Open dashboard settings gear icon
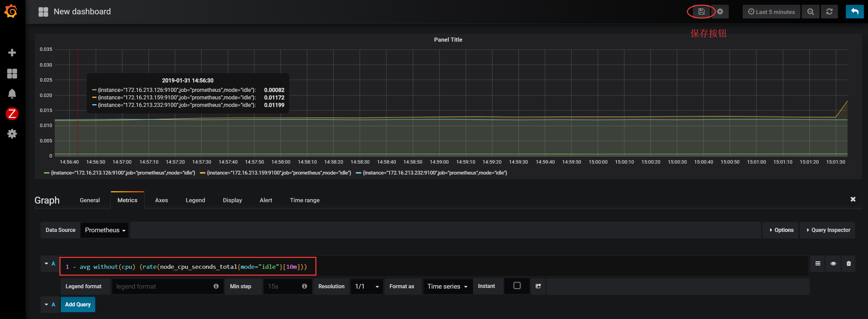The image size is (868, 319). point(720,12)
